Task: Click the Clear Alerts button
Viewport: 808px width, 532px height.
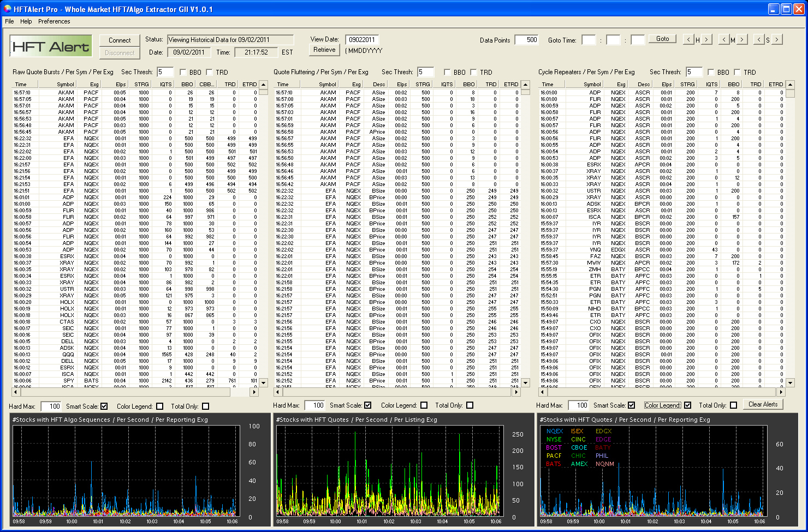Action: pyautogui.click(x=763, y=404)
